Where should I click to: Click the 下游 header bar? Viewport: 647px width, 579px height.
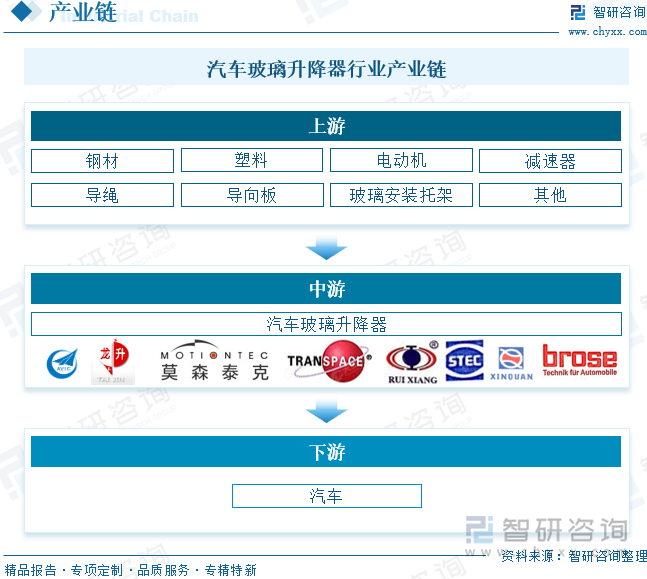[x=326, y=451]
